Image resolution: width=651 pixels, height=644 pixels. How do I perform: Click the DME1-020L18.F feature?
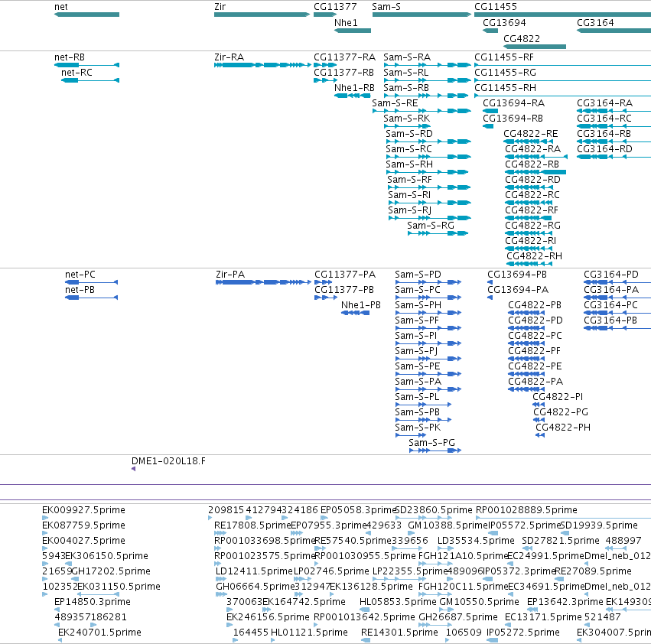[133, 469]
